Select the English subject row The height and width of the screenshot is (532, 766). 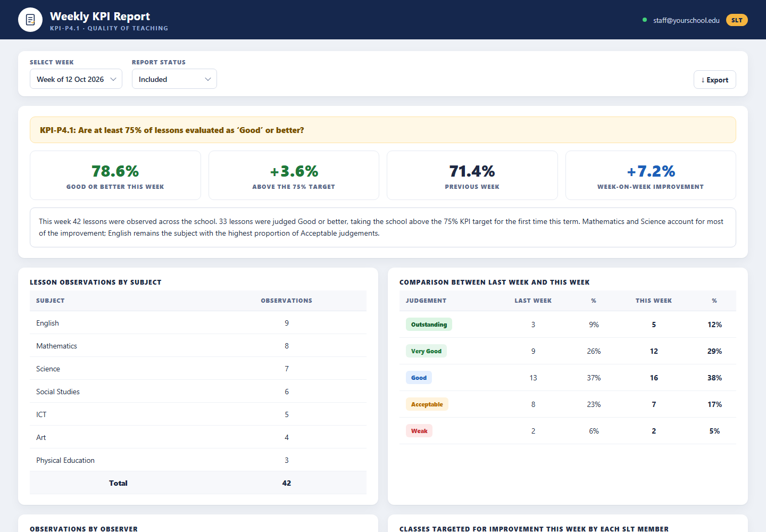[x=198, y=323]
